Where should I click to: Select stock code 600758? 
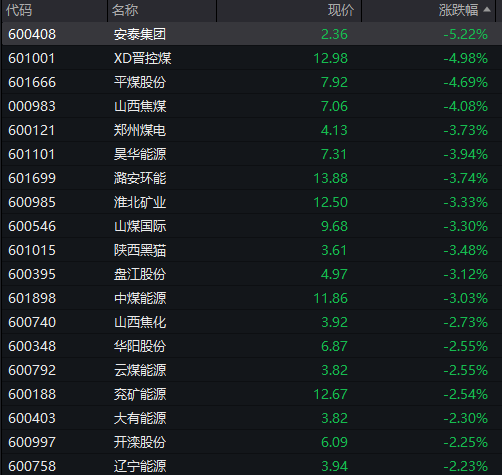coord(32,466)
